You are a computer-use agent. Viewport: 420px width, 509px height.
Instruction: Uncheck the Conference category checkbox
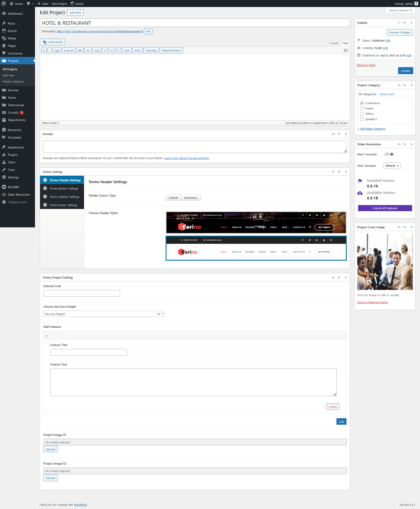[x=362, y=103]
